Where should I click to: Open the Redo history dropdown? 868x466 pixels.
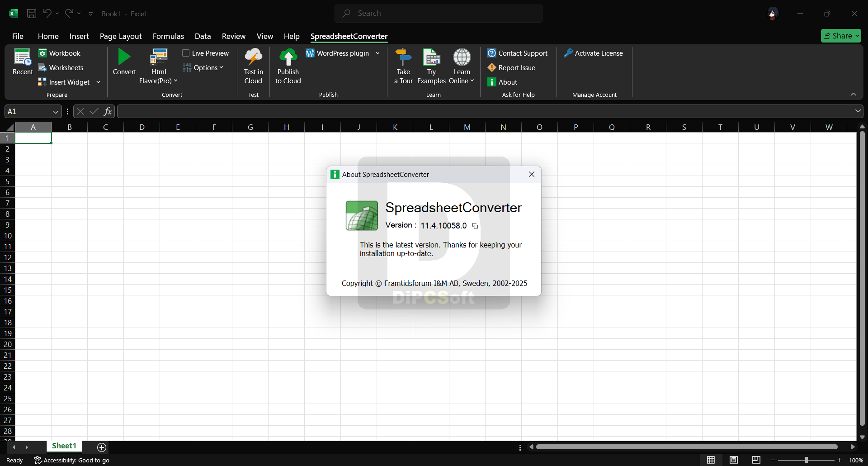(79, 14)
